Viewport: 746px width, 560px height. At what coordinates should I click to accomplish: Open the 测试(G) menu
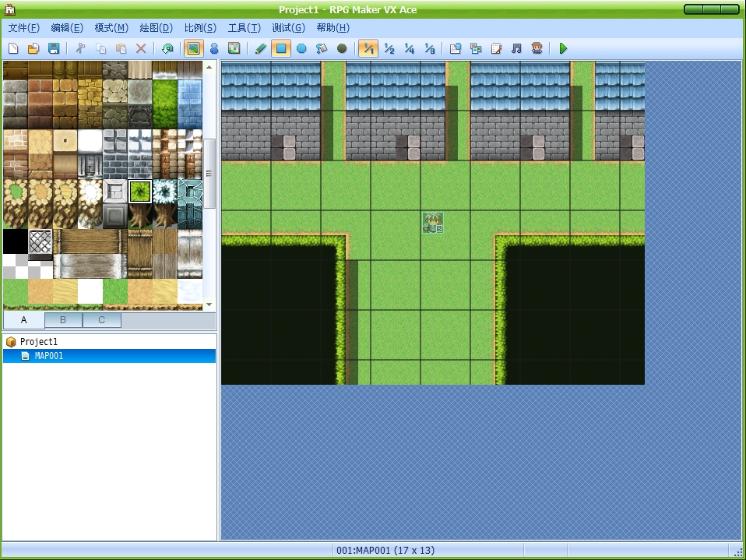(288, 28)
